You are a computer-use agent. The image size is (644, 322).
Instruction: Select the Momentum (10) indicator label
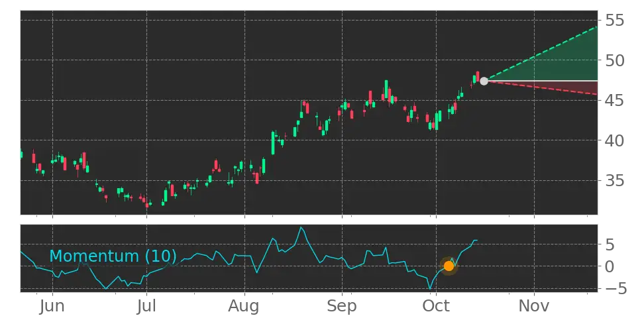(x=113, y=256)
